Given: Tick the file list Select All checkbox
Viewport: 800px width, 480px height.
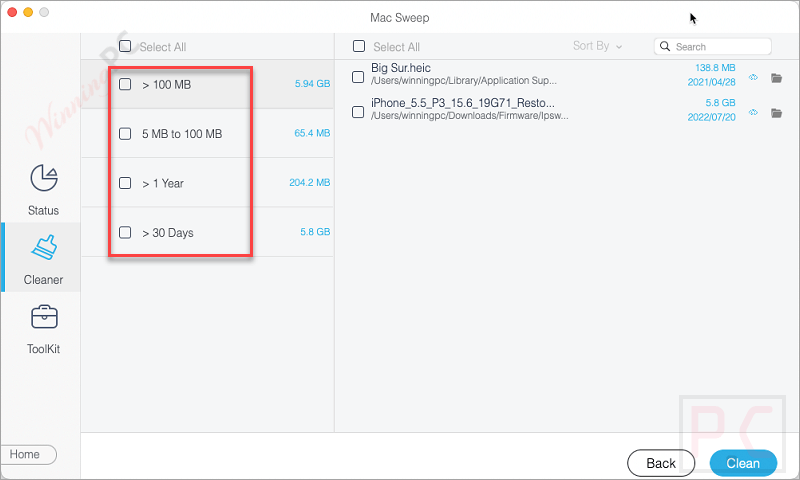Looking at the screenshot, I should pos(359,46).
